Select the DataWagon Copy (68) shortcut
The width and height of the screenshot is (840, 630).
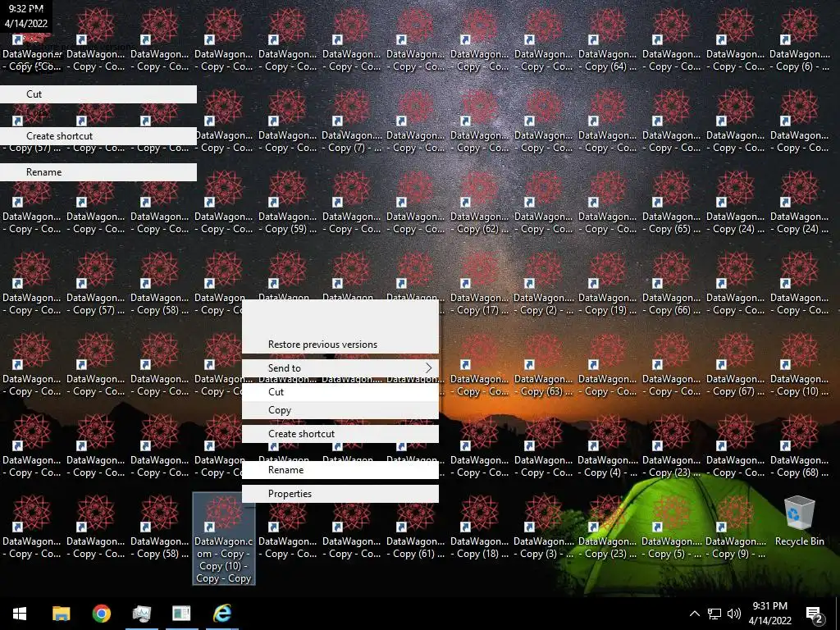(799, 447)
